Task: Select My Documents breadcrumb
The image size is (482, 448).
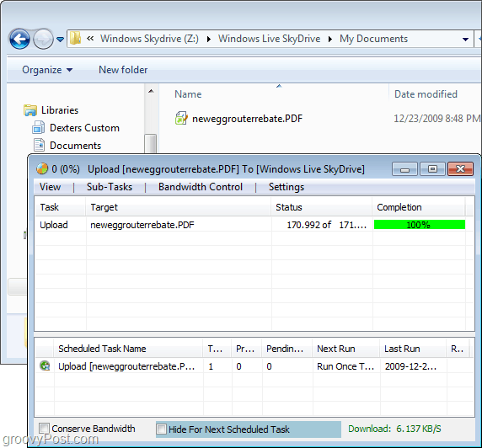Action: [x=373, y=39]
